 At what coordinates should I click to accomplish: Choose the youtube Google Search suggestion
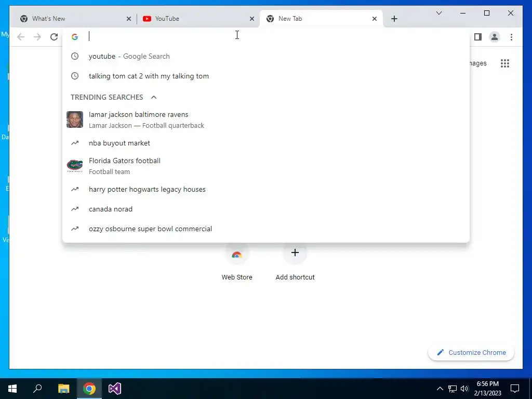(266, 56)
